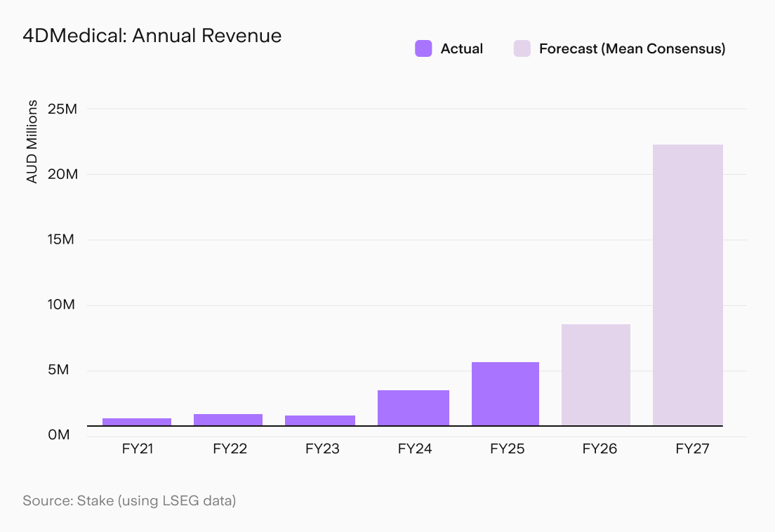Click the Forecast legend color swatch

[x=522, y=48]
